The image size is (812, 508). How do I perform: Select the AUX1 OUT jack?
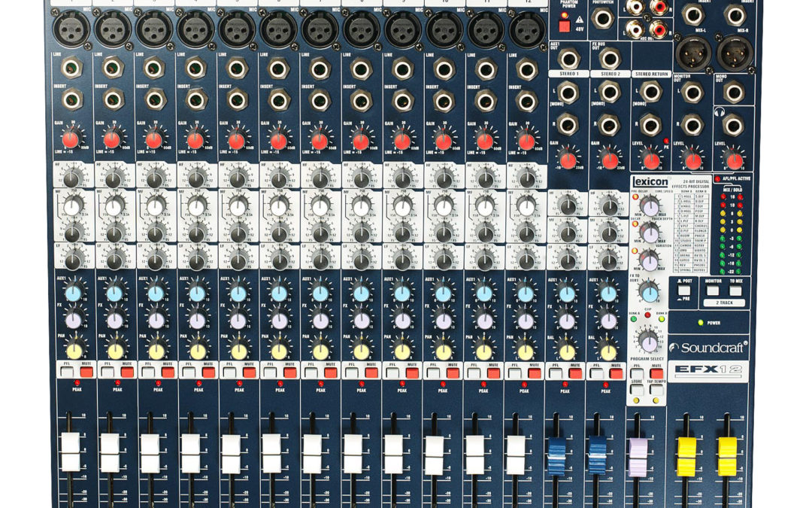click(x=568, y=59)
